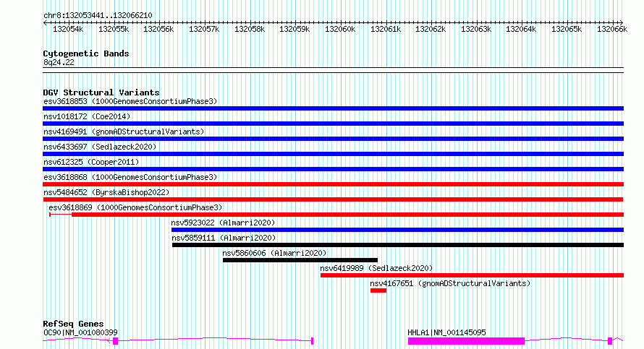Open the DGV Structural Variants track heading

tap(101, 92)
